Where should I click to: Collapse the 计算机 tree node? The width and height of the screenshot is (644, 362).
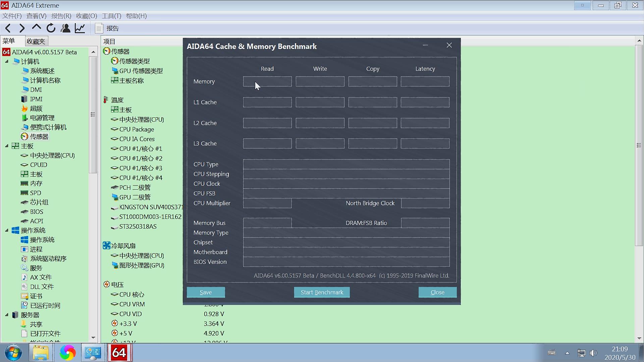pyautogui.click(x=7, y=61)
